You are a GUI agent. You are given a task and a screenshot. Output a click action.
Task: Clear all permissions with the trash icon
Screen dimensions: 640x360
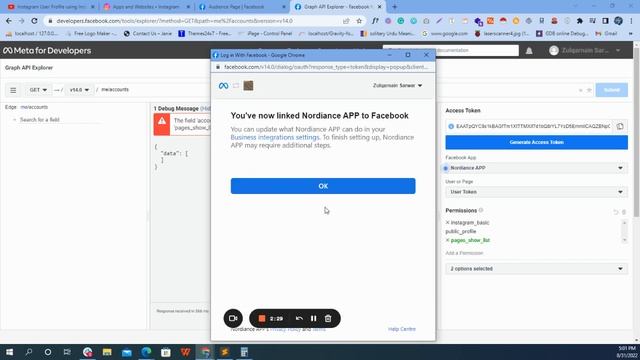click(624, 212)
